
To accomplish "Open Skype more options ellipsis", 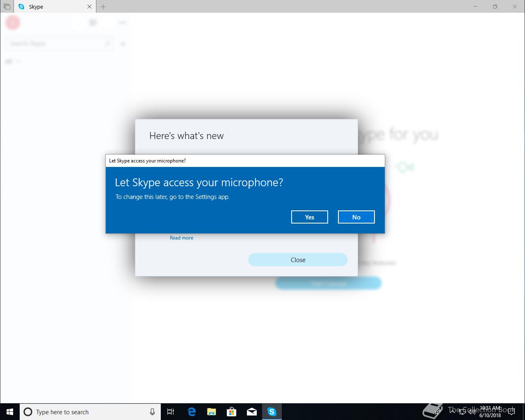I will [122, 23].
